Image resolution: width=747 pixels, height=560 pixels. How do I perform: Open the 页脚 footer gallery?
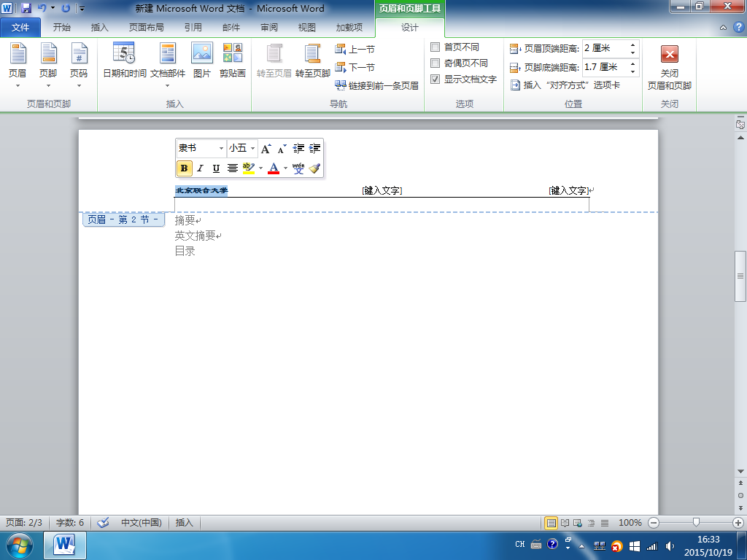(x=48, y=66)
